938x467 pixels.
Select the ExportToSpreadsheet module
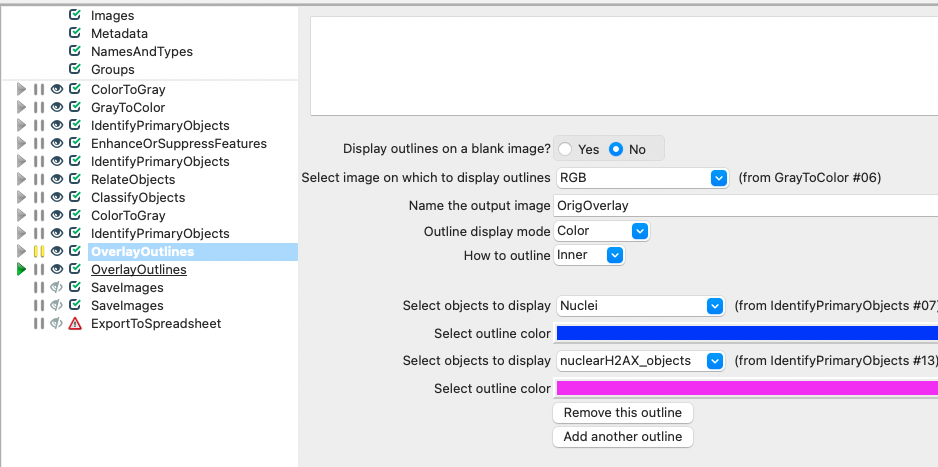tap(156, 324)
